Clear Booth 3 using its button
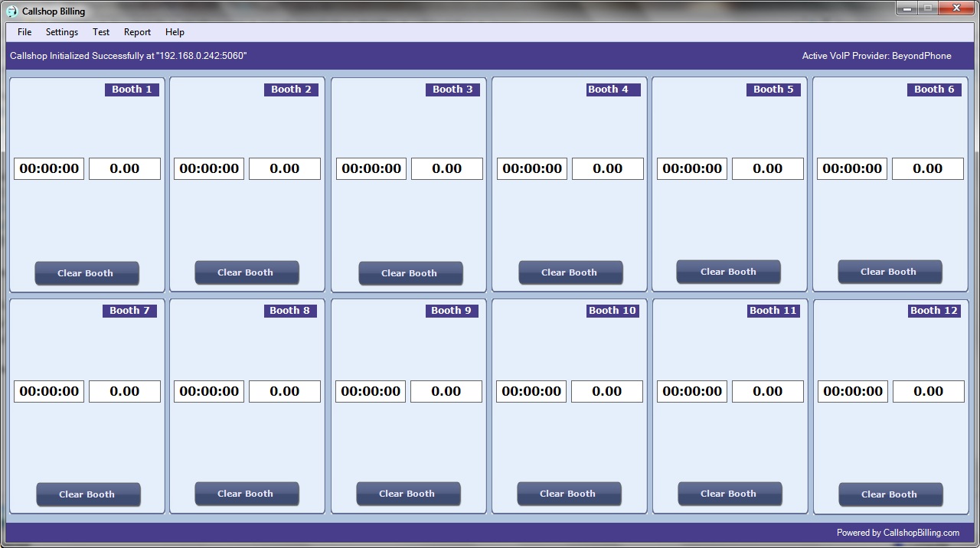Screen dimensions: 980x548 (410, 273)
